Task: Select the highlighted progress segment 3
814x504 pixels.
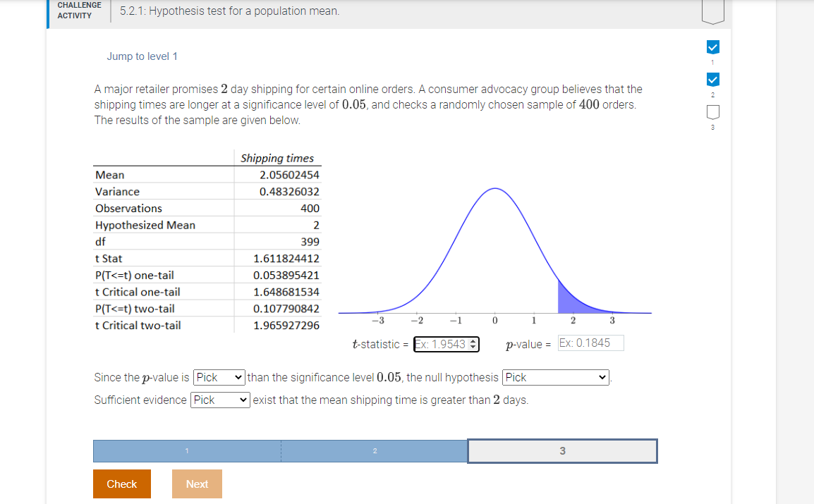Action: [561, 450]
